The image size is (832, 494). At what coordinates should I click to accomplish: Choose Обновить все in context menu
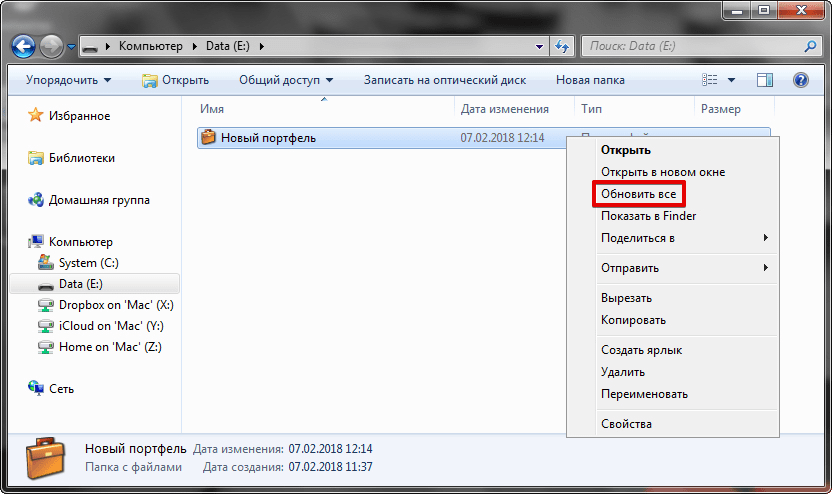638,193
